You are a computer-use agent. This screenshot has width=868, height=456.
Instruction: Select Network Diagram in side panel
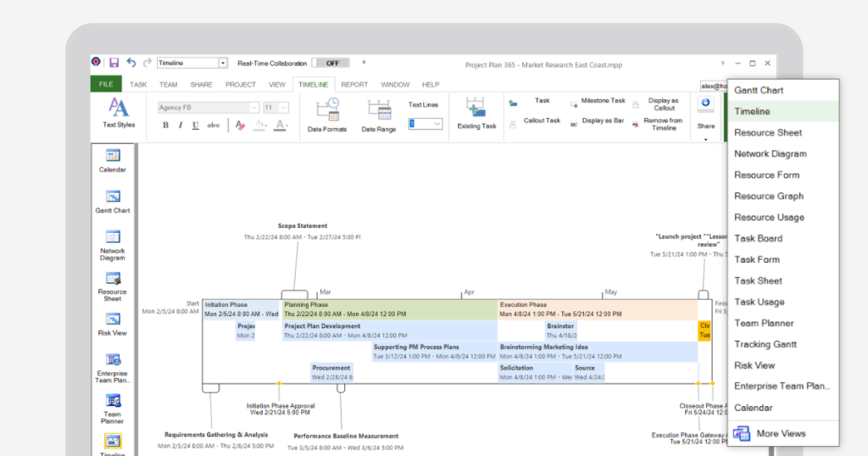pos(113,246)
